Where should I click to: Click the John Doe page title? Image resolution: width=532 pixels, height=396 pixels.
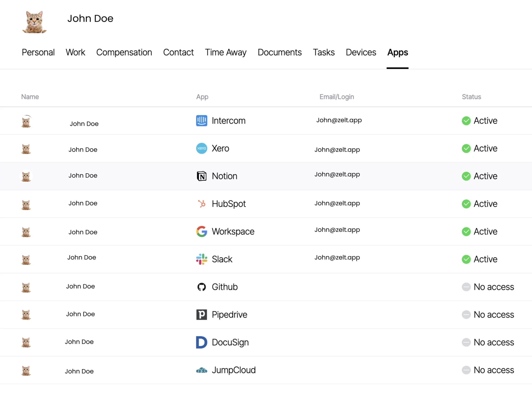90,18
